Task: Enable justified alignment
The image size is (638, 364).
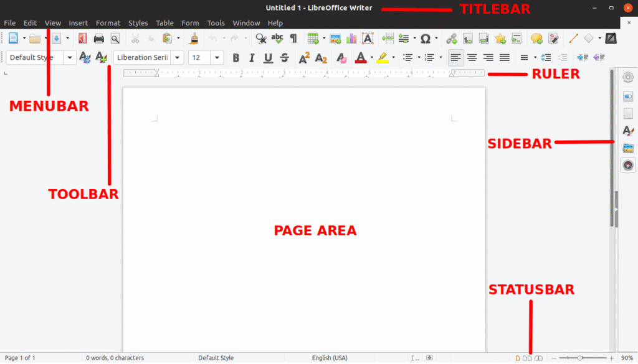Action: click(505, 58)
